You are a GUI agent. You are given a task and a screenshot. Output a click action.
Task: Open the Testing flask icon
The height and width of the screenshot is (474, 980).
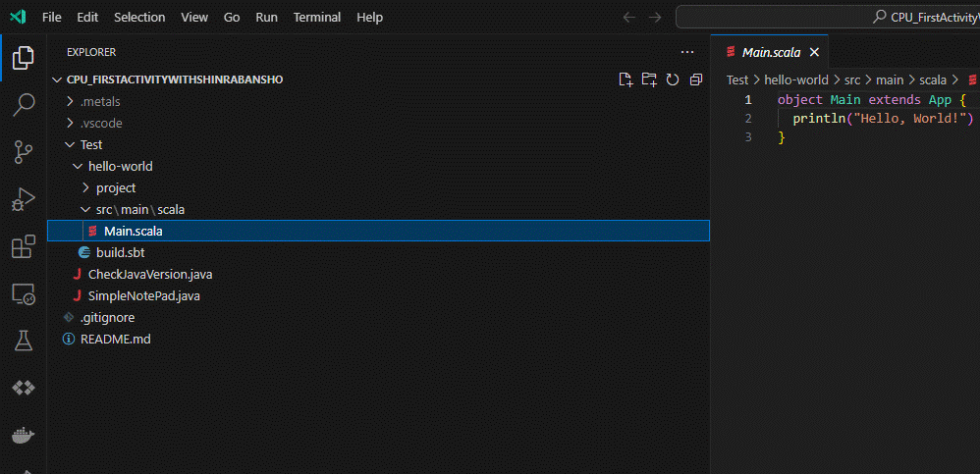pos(24,341)
